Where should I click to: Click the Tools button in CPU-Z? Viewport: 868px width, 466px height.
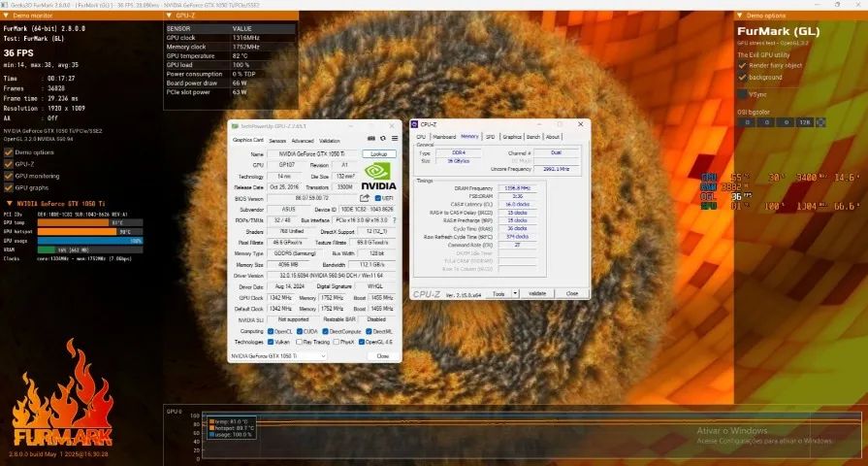[x=498, y=293]
